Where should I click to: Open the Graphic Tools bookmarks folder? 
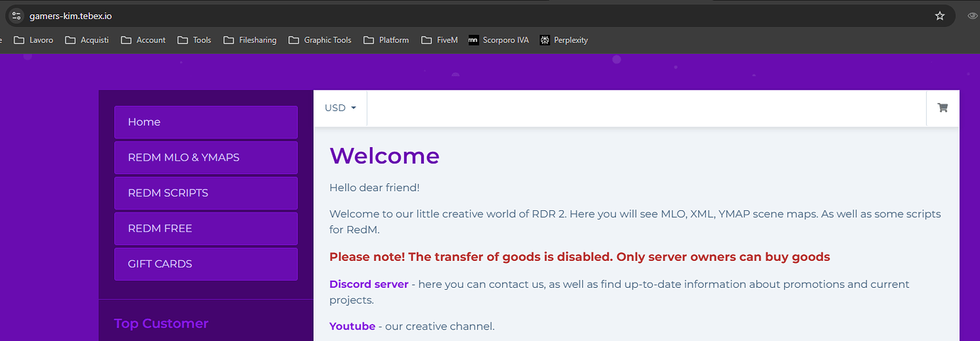(320, 40)
